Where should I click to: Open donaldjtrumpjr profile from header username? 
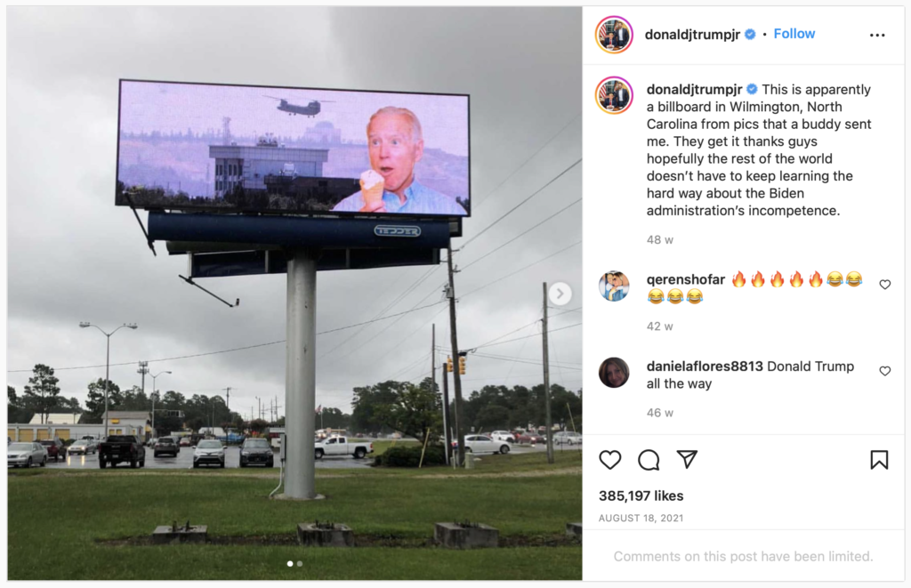point(692,35)
